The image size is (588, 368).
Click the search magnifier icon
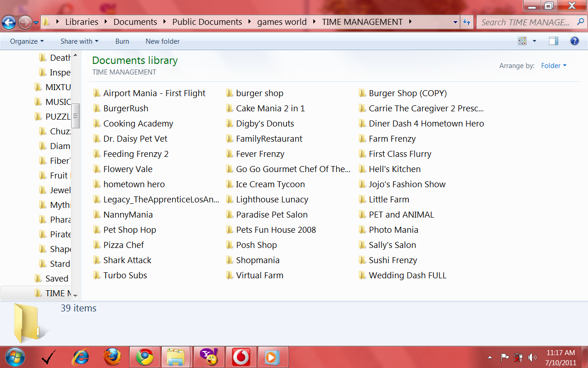tap(580, 22)
